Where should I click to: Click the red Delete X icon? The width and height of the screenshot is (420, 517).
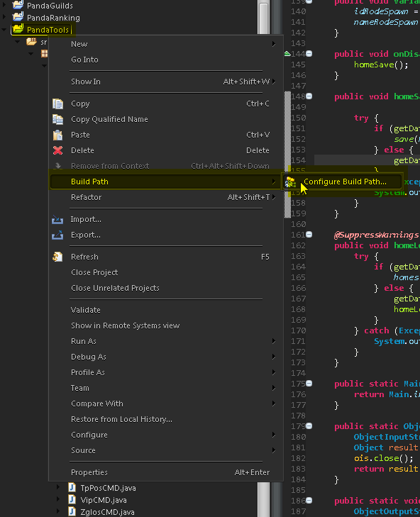(57, 150)
